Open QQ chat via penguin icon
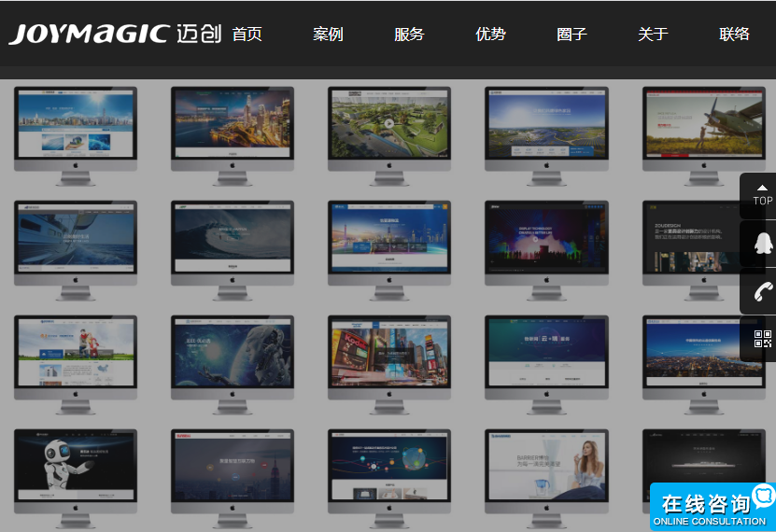Screen dimensions: 776x532 (x=763, y=243)
